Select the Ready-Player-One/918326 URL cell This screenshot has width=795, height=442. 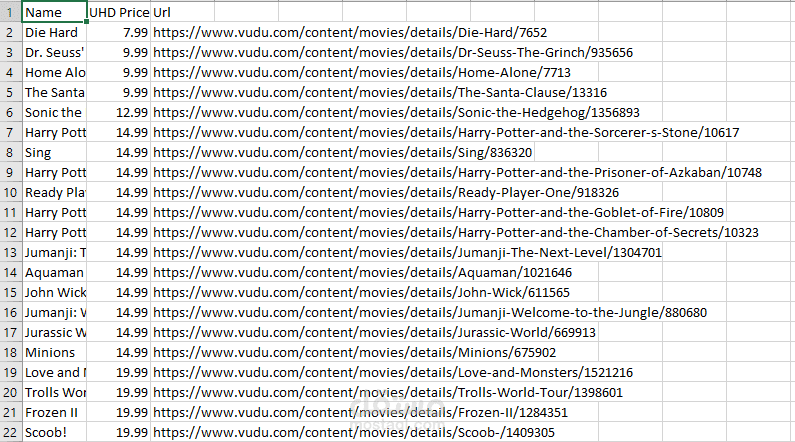386,193
